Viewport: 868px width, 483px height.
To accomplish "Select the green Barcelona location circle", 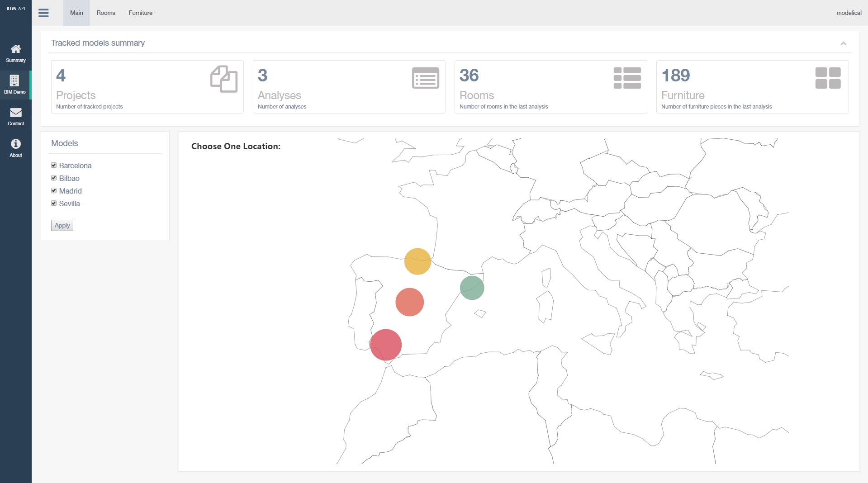I will point(472,288).
